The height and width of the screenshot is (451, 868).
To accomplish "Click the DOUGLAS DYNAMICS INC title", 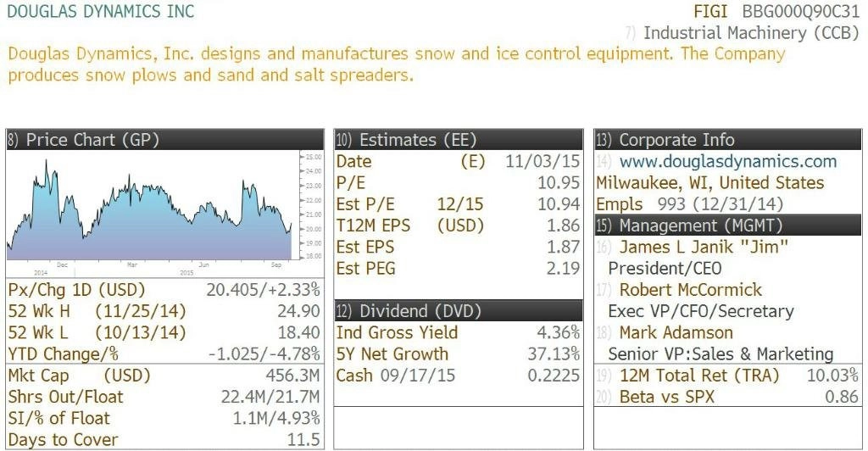I will (101, 12).
